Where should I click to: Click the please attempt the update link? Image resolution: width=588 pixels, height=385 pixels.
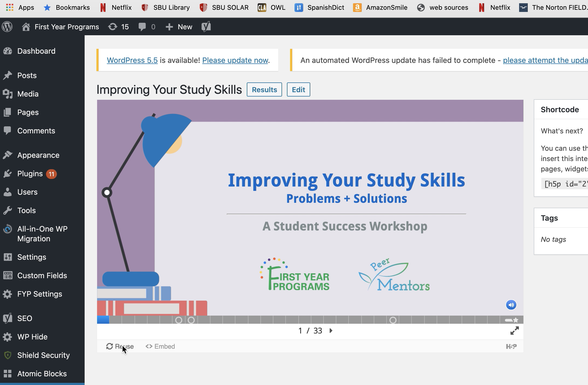pyautogui.click(x=545, y=60)
